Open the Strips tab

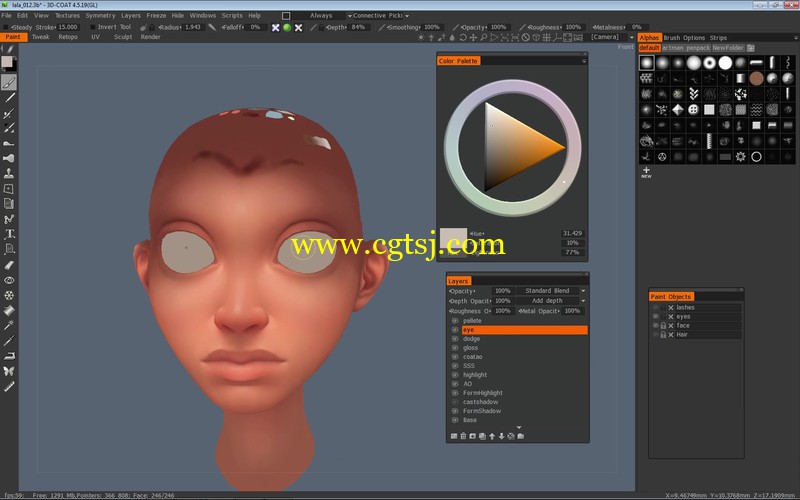[x=718, y=38]
